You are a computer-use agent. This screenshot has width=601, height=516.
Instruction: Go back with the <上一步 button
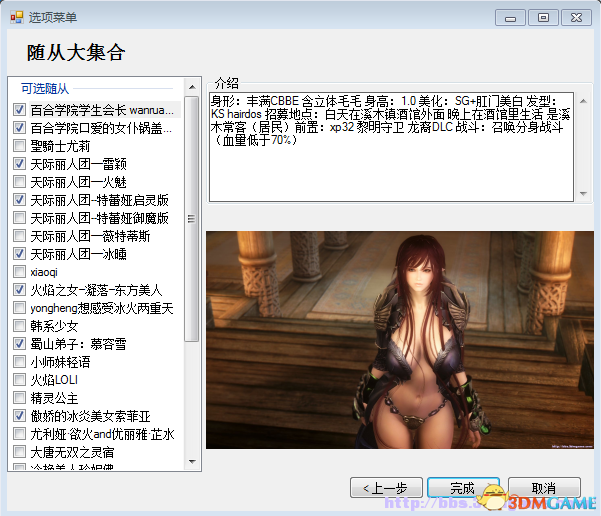(386, 488)
